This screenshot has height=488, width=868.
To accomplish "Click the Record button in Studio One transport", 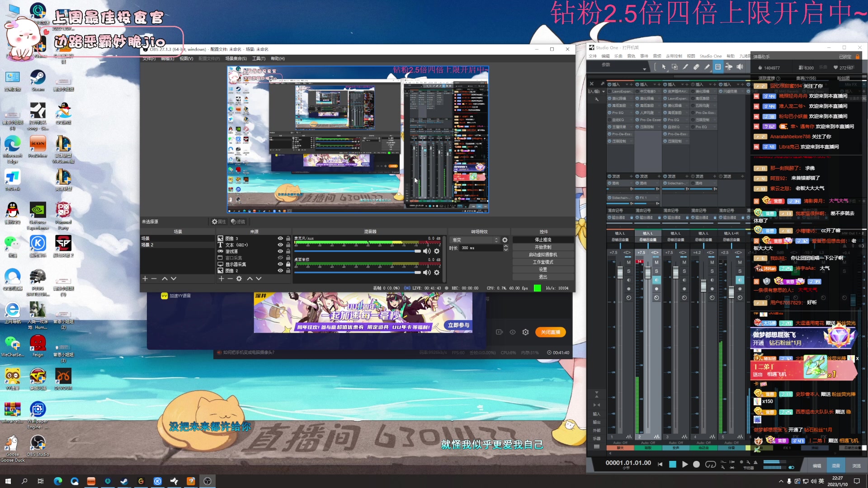I will tap(696, 464).
